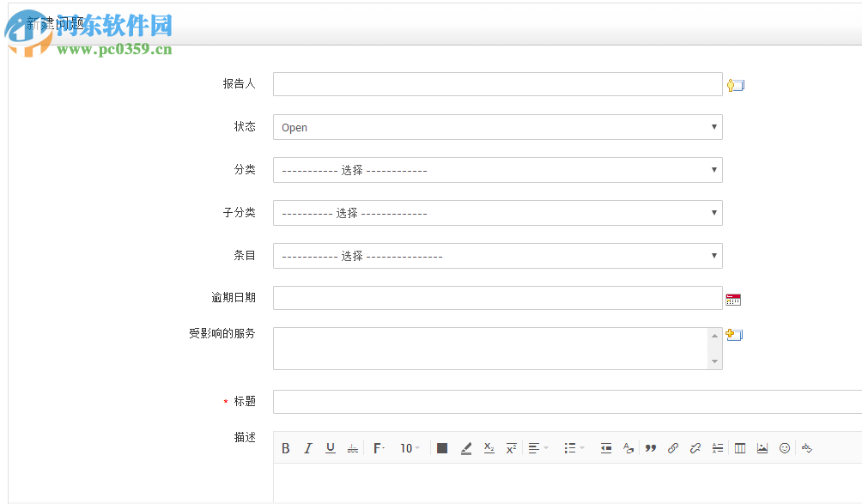Click the black text color swatch
Screen dimensions: 862x504
click(x=442, y=447)
